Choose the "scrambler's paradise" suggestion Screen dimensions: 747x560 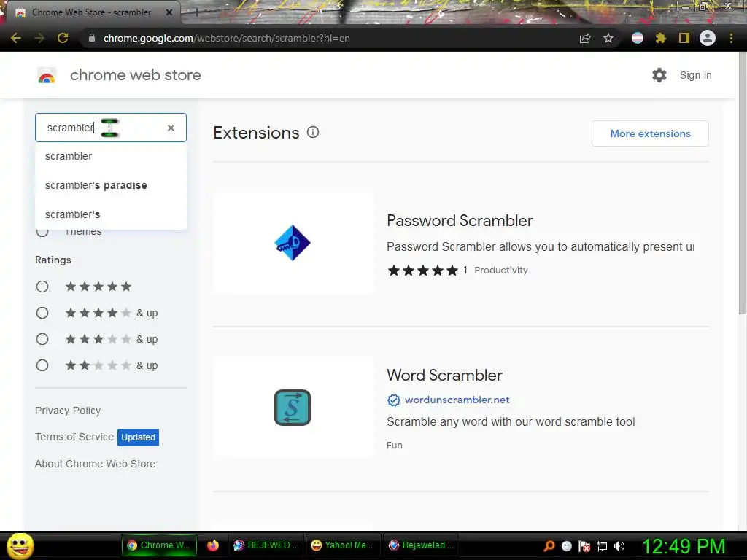(111, 185)
